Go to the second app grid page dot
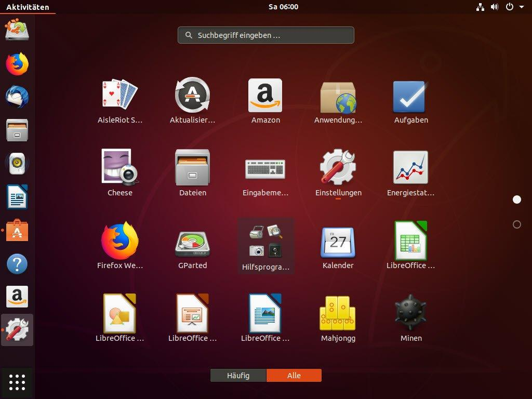 517,224
